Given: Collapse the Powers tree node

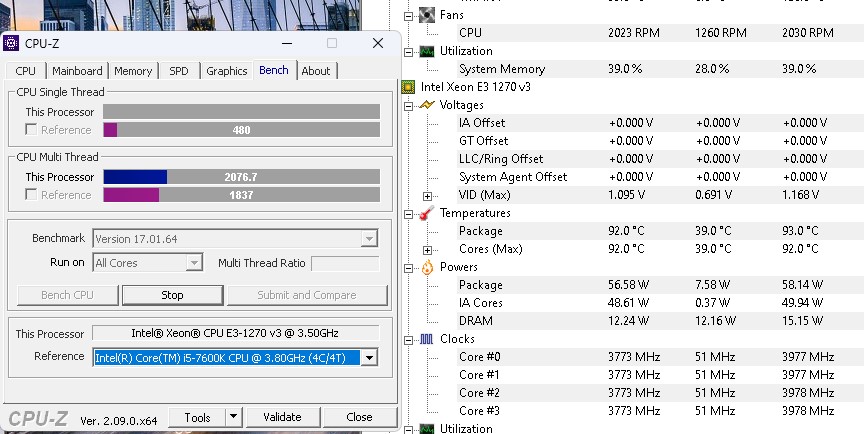Looking at the screenshot, I should coord(409,268).
